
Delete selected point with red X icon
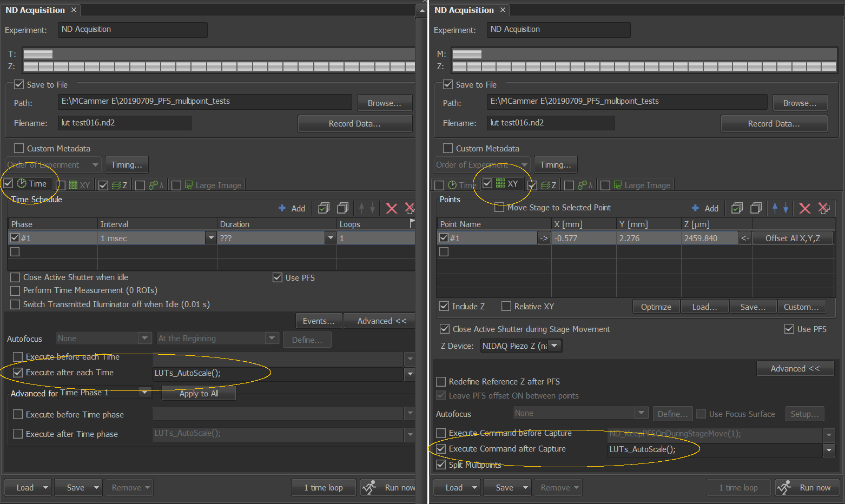point(804,208)
